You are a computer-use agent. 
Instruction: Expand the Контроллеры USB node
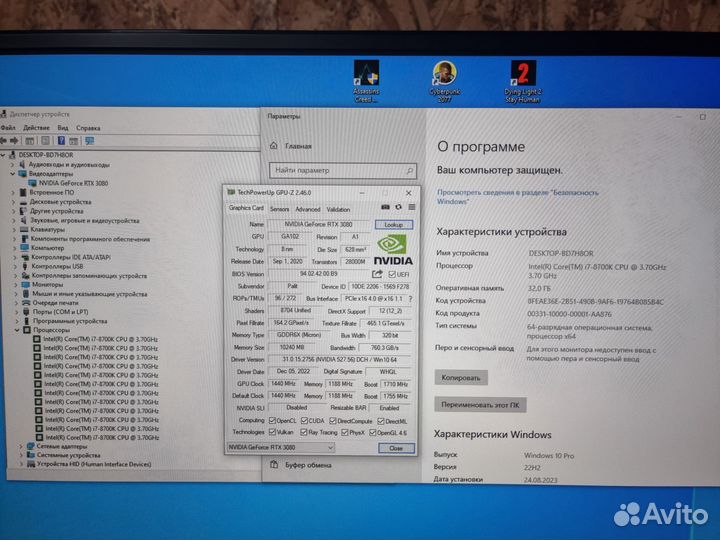15,266
